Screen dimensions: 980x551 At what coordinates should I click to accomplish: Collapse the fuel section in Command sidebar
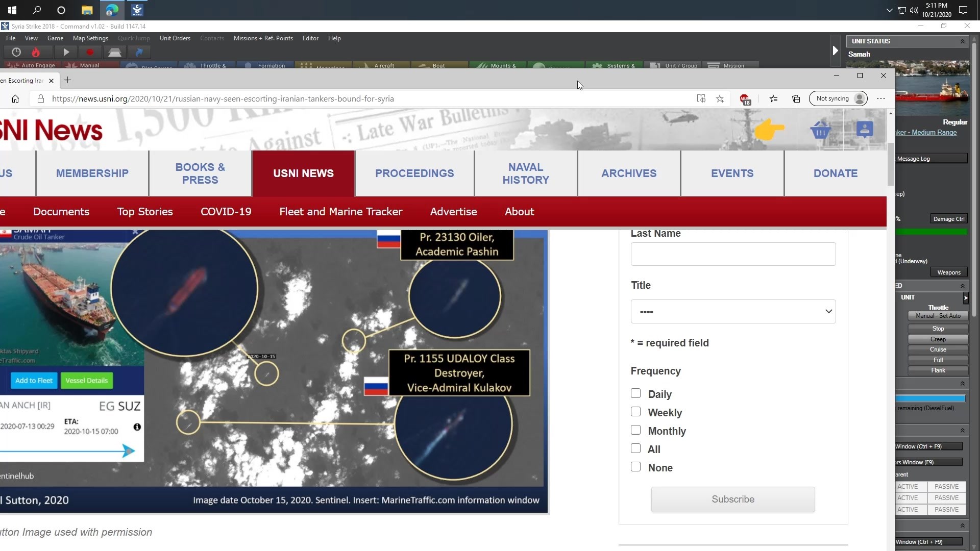(x=963, y=383)
